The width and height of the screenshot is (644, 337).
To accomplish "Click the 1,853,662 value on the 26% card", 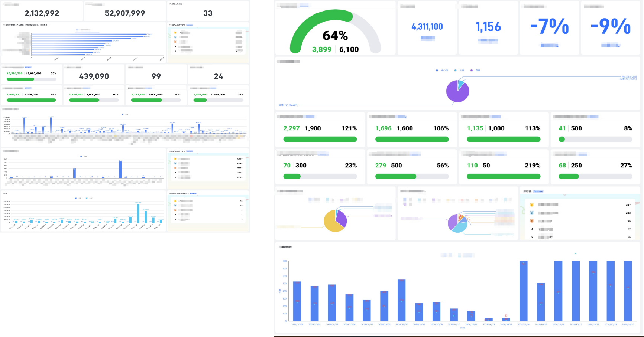I will click(200, 95).
